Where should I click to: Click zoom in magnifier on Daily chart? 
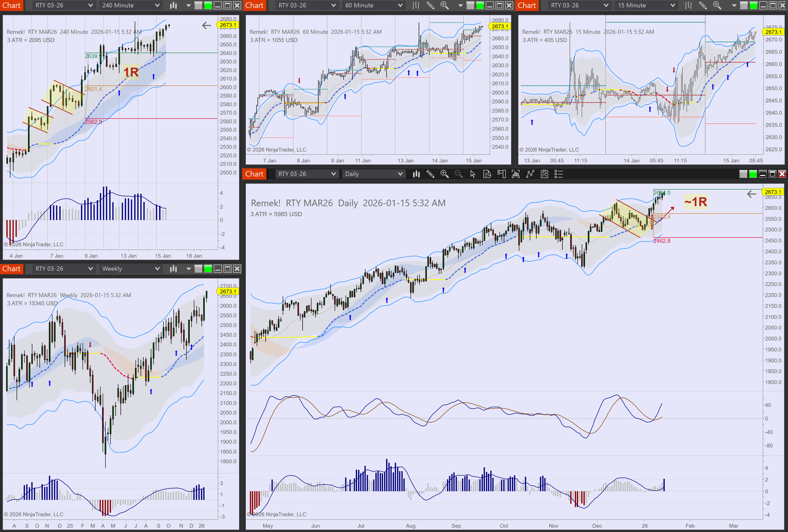click(444, 174)
